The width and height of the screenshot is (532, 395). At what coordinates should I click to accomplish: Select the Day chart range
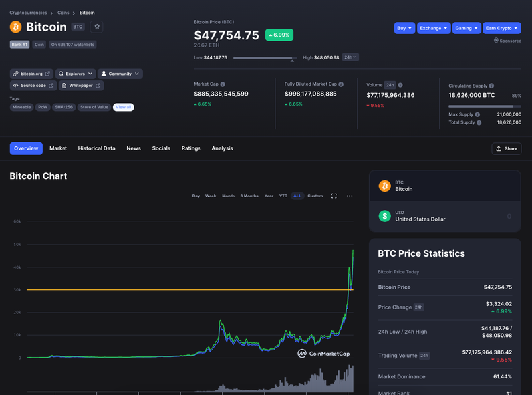[x=196, y=196]
